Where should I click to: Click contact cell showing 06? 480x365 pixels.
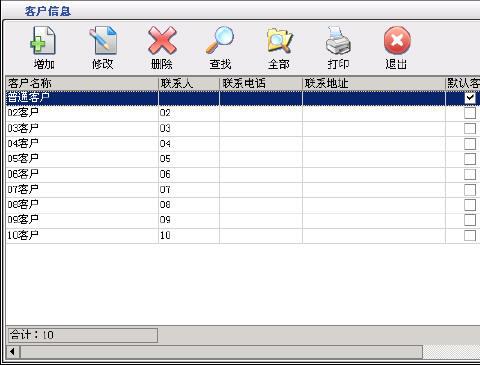tap(189, 175)
